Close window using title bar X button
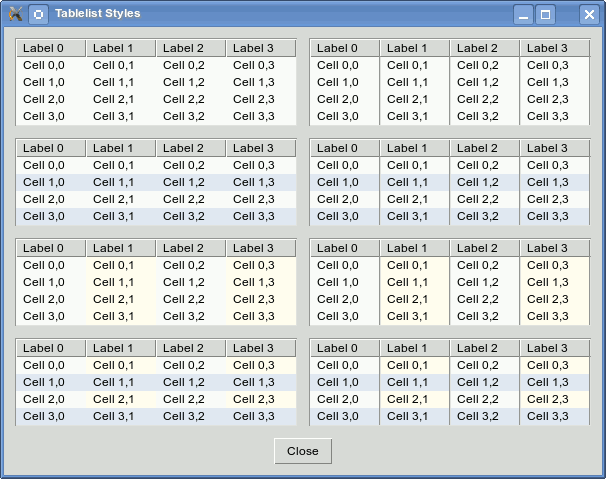This screenshot has width=606, height=479. pyautogui.click(x=589, y=15)
